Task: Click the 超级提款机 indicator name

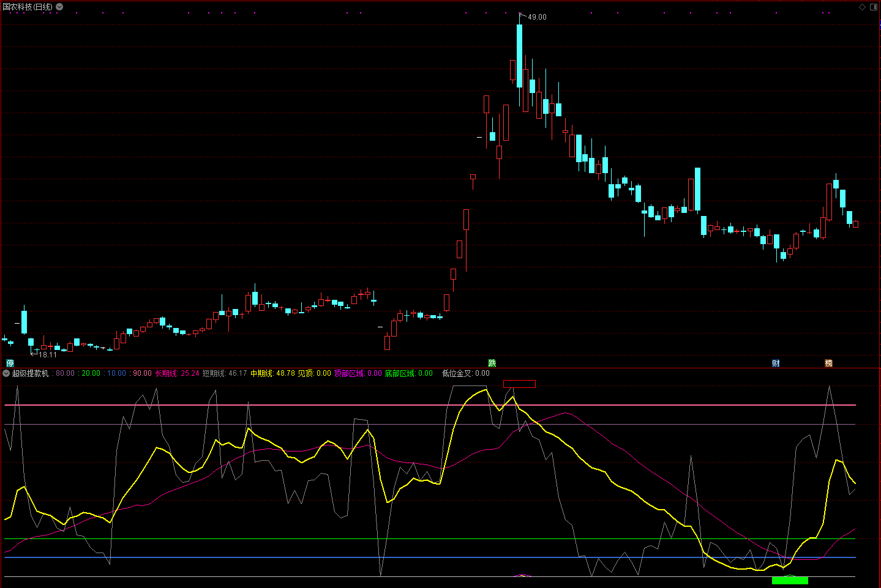Action: pos(31,373)
